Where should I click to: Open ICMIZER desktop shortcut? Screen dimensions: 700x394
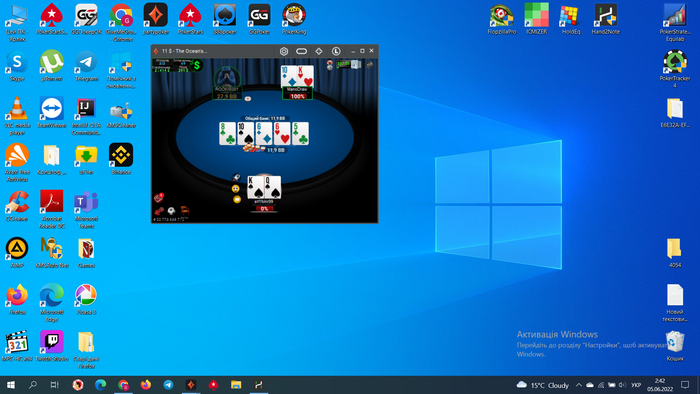point(537,19)
